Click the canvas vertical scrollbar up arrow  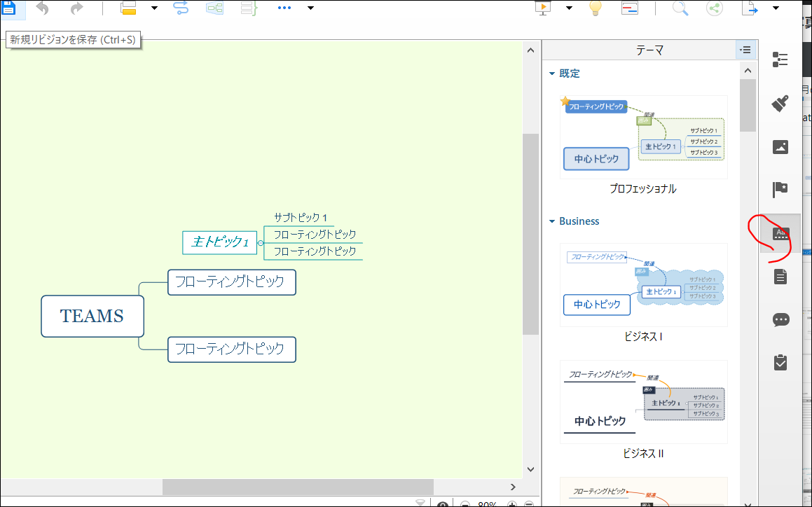[x=530, y=50]
